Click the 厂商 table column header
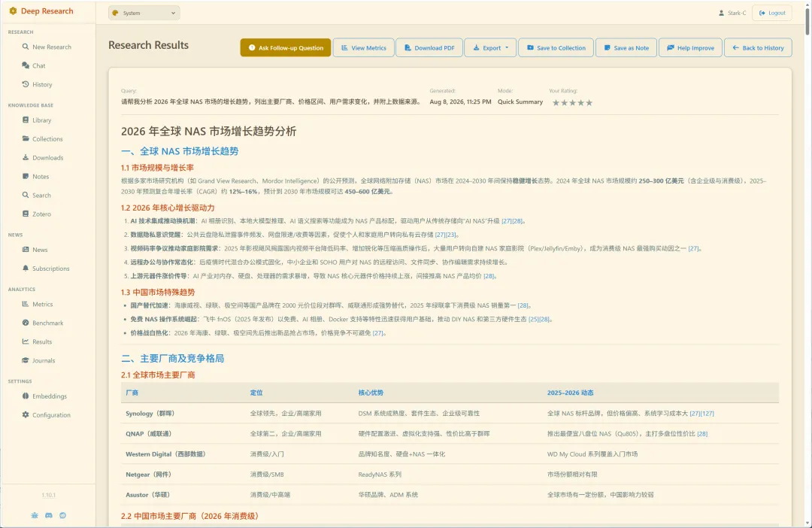Viewport: 812px width, 528px height. (132, 393)
